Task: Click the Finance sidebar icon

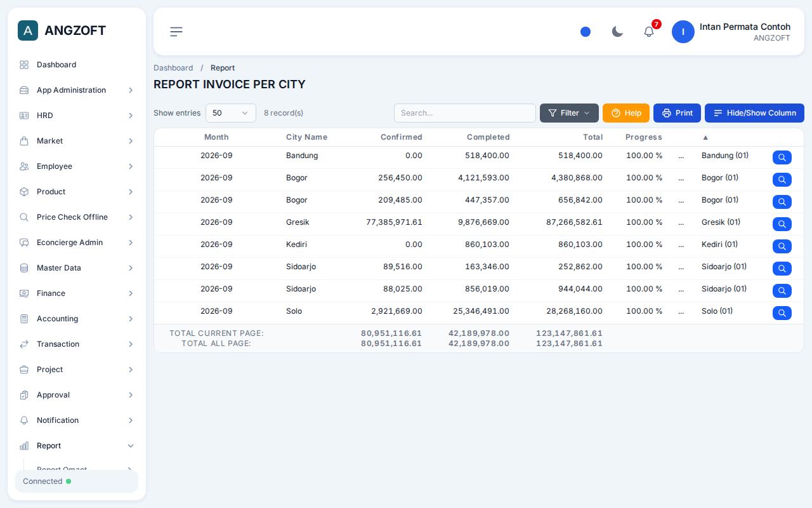Action: 24,293
